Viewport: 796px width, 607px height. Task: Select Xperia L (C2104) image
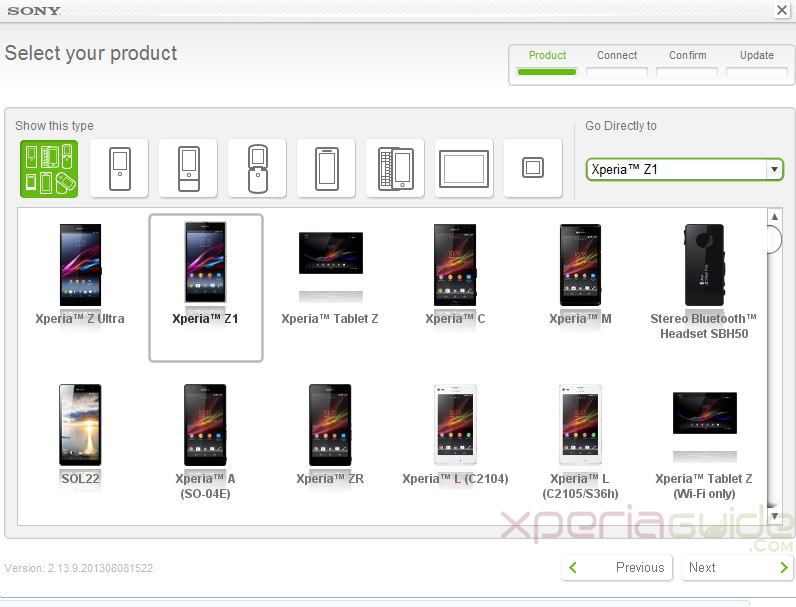[x=455, y=425]
